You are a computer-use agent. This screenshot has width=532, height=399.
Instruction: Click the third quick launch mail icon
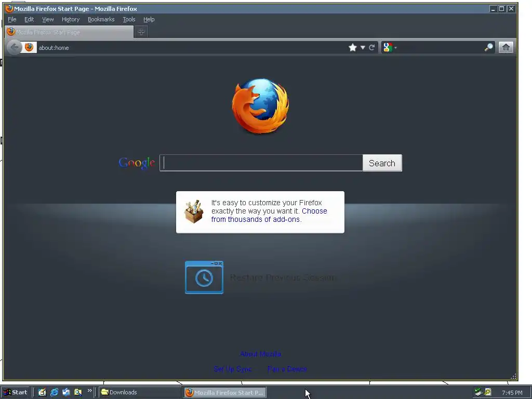coord(66,392)
